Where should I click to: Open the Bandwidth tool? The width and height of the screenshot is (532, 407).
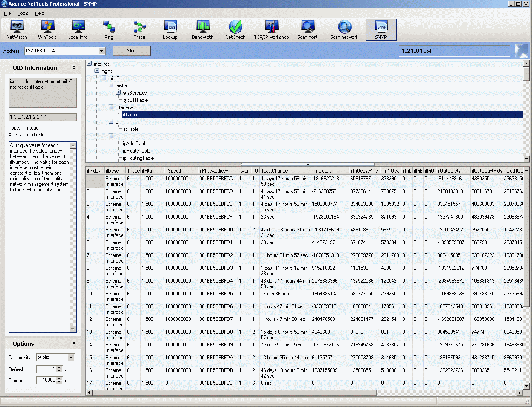203,30
